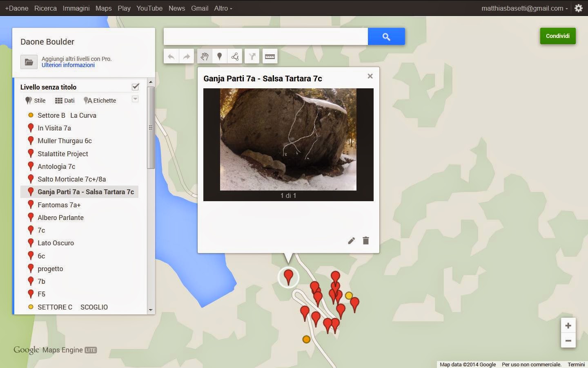Screen dimensions: 588x368
Task: Open the Altro dropdown in top bar
Action: tap(223, 8)
